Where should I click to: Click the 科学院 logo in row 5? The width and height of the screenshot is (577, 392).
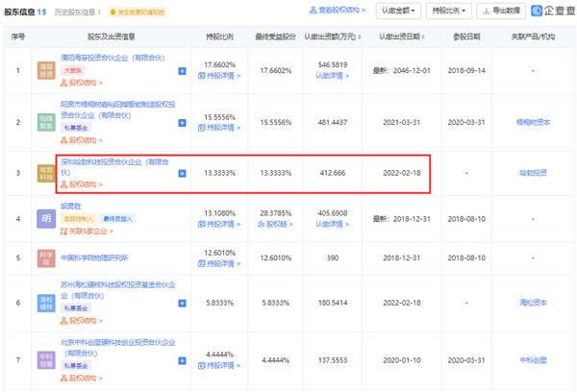(x=45, y=258)
